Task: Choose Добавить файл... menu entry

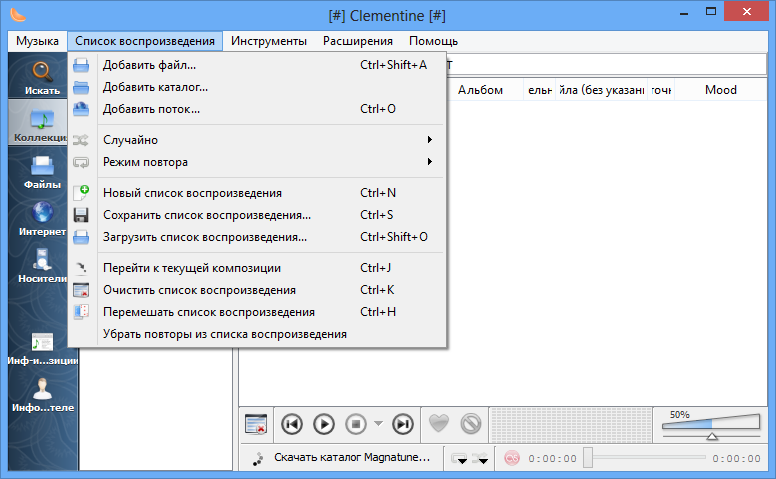Action: 257,65
